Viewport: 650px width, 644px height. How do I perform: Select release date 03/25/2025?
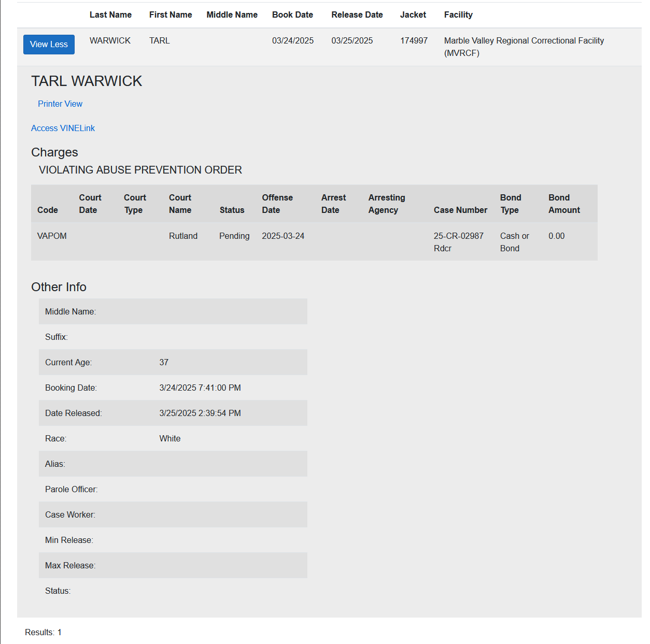[352, 40]
